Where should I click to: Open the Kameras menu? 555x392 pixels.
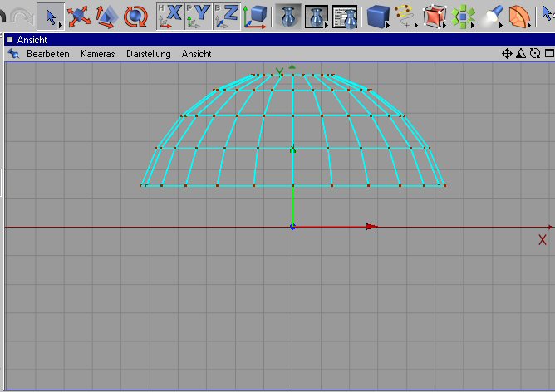coord(97,54)
